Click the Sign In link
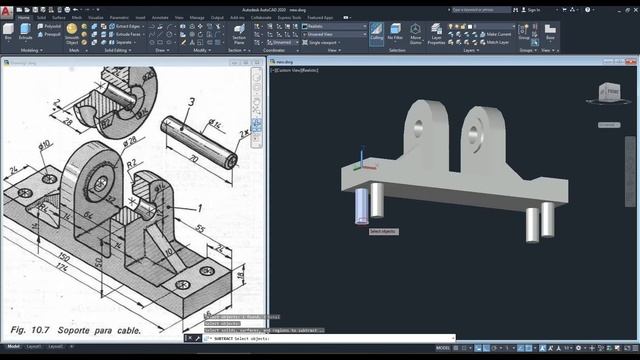Viewport: 640px width, 360px height. (532, 9)
